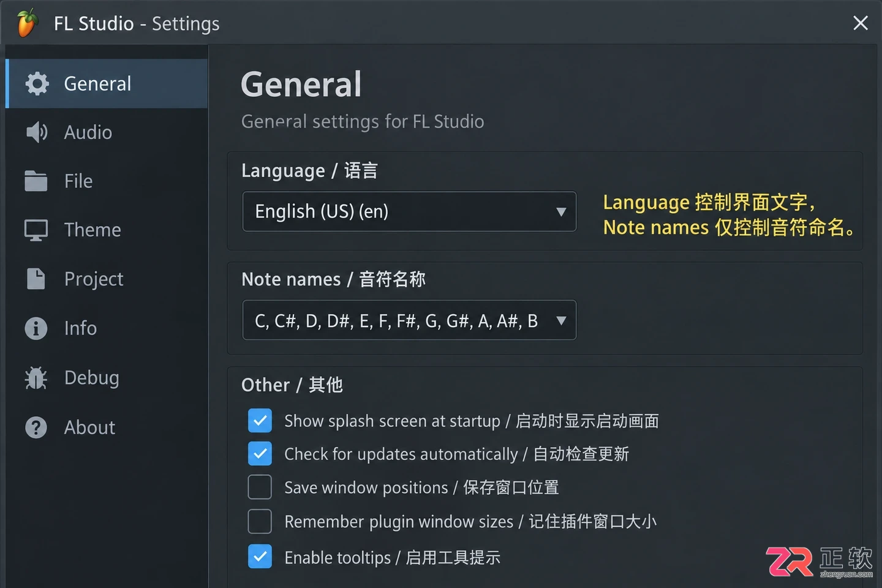Viewport: 882px width, 588px height.
Task: Expand the Note names combo box
Action: click(x=409, y=320)
